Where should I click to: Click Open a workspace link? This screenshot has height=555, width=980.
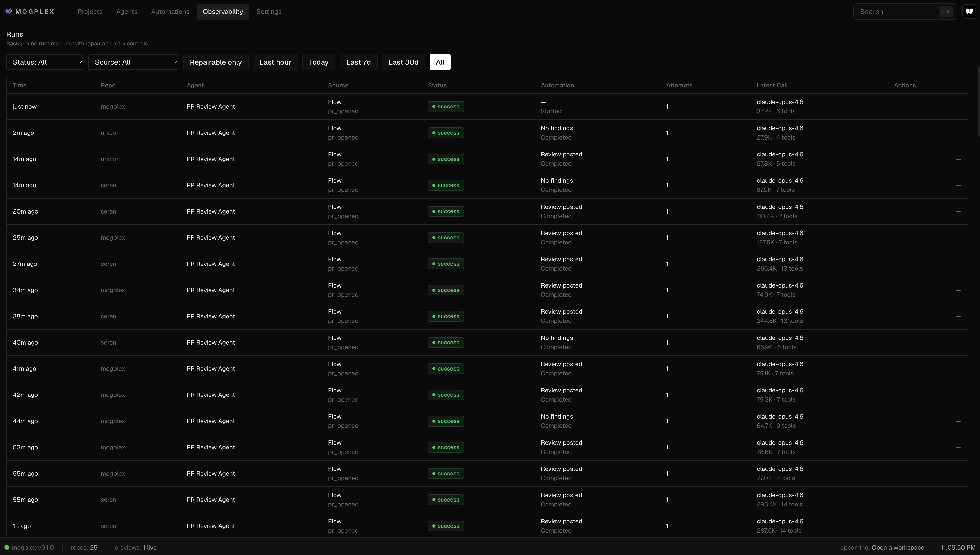pyautogui.click(x=898, y=547)
